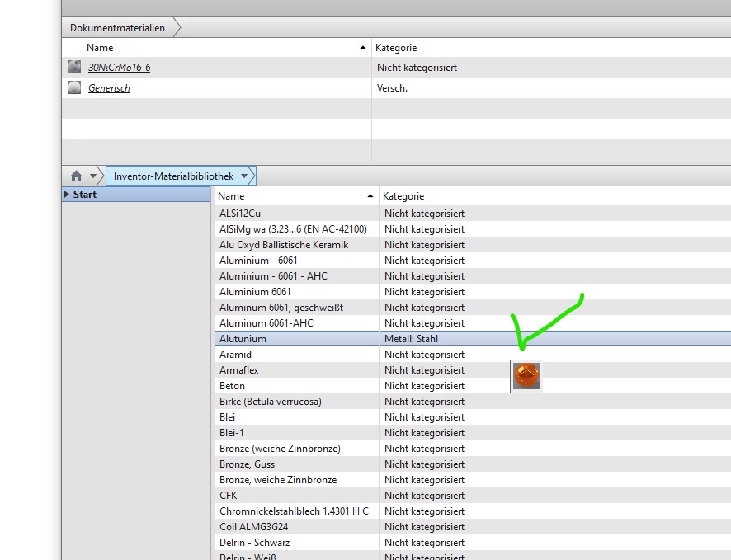The image size is (731, 560).
Task: Select the Alutunium material row
Action: (472, 339)
